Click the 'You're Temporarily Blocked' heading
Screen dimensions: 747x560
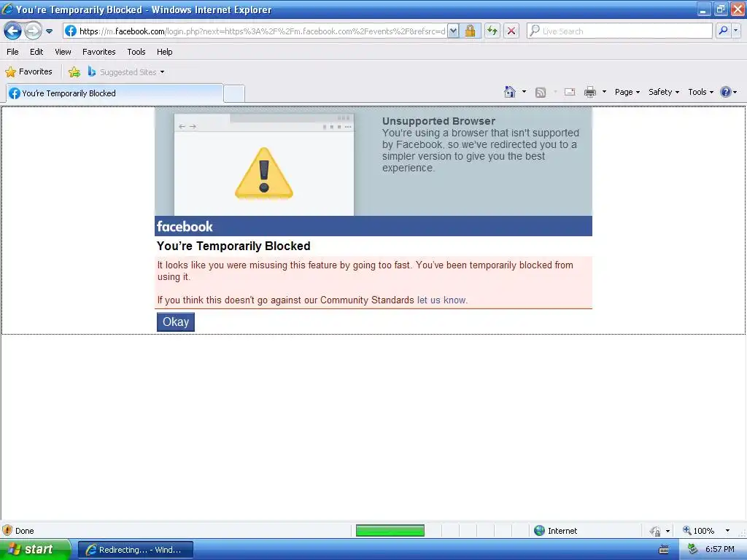click(x=233, y=246)
